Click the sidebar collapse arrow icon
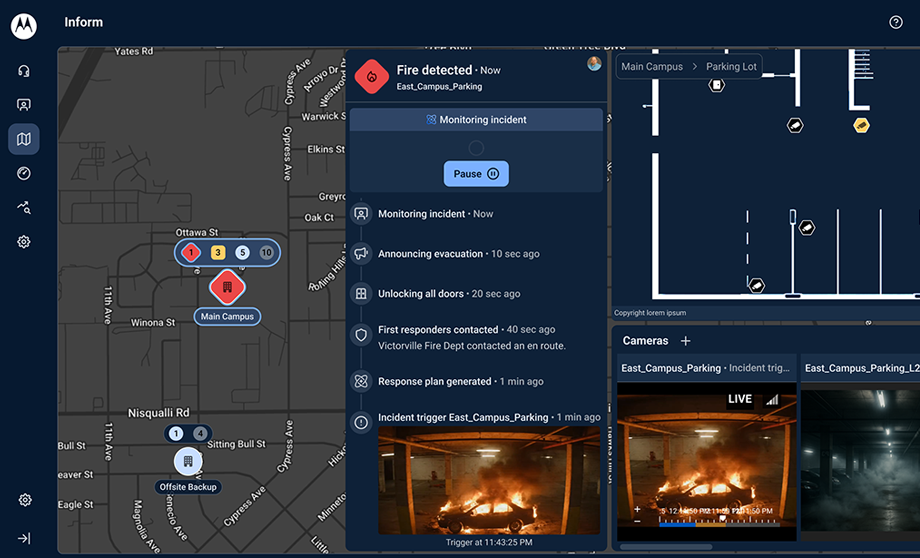 pyautogui.click(x=24, y=538)
